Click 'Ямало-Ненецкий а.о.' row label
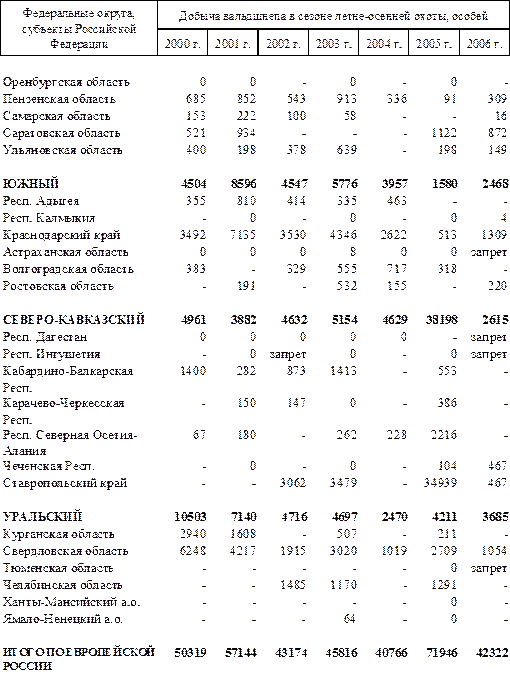This screenshot has height=679, width=510. pyautogui.click(x=62, y=619)
